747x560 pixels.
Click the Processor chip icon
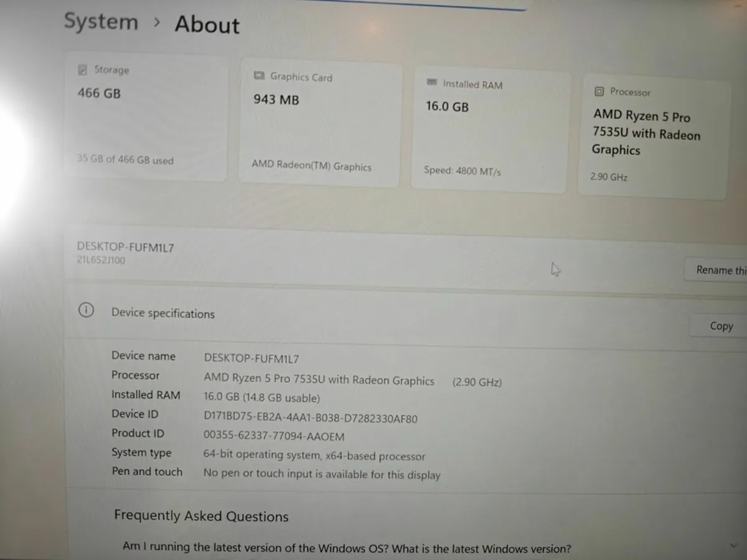click(x=599, y=91)
